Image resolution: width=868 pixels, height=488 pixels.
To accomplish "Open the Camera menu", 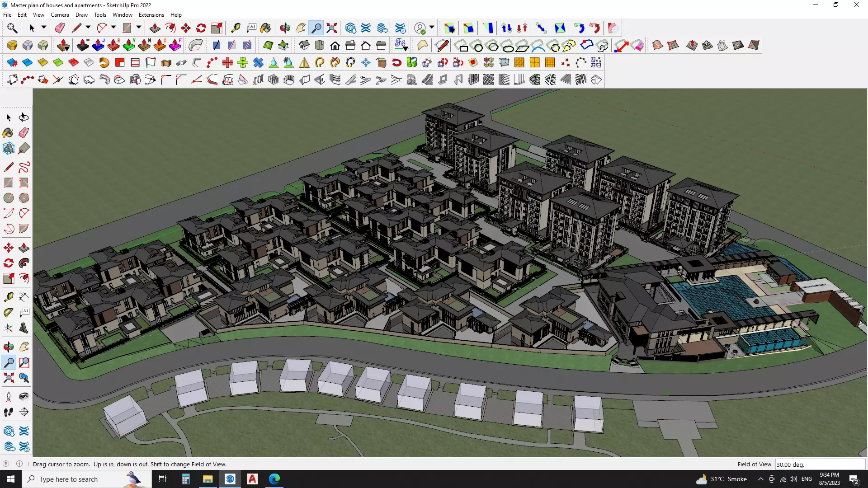I will click(x=60, y=15).
